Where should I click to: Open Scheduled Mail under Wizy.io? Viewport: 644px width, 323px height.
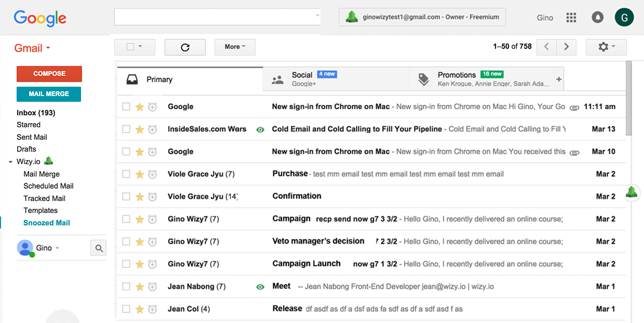[48, 186]
